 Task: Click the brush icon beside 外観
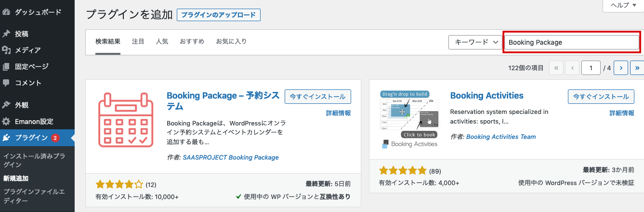click(x=6, y=105)
